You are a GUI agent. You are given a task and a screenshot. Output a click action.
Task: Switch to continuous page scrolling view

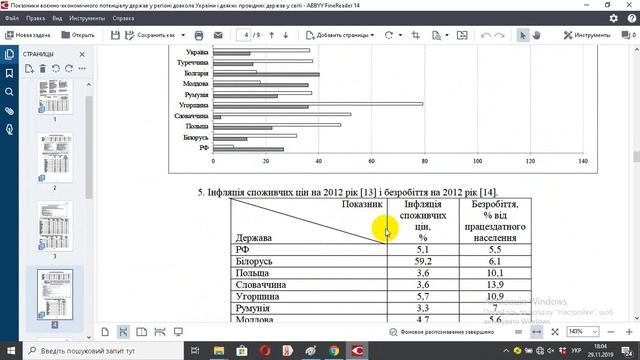tap(123, 332)
